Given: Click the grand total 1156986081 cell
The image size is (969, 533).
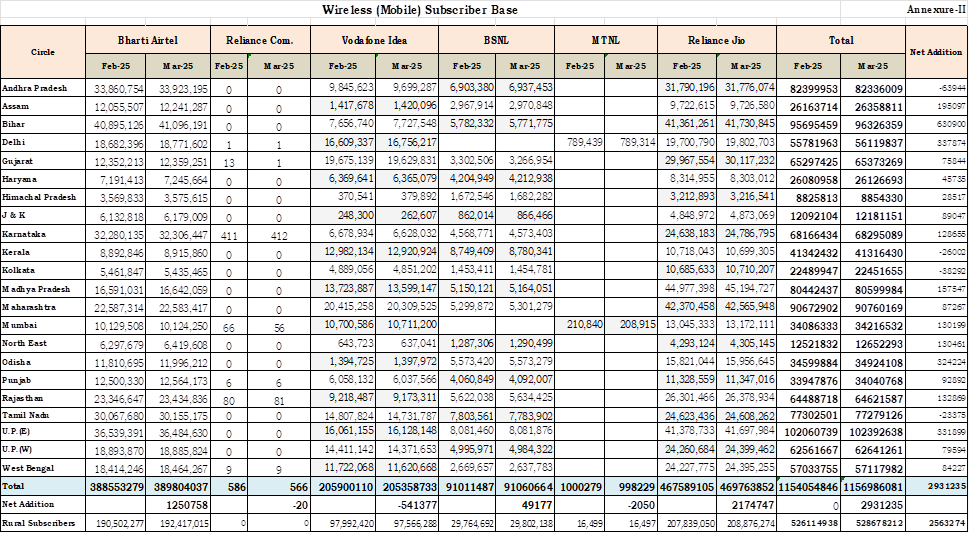Looking at the screenshot, I should pos(872,487).
